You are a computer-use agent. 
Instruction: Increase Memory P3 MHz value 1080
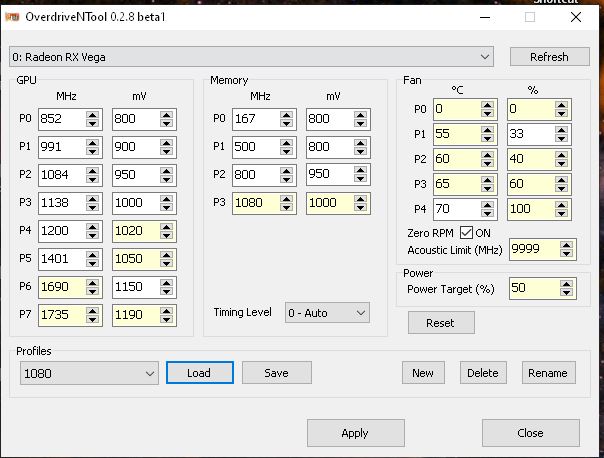286,199
